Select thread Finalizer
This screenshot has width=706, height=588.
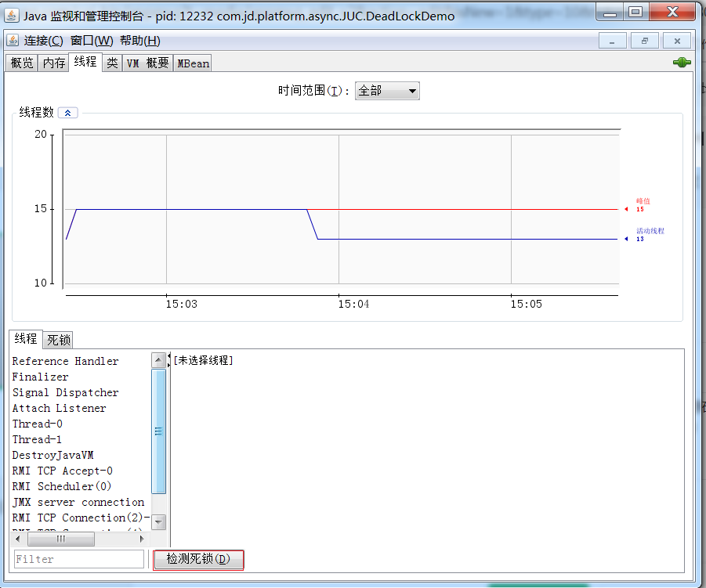[41, 377]
